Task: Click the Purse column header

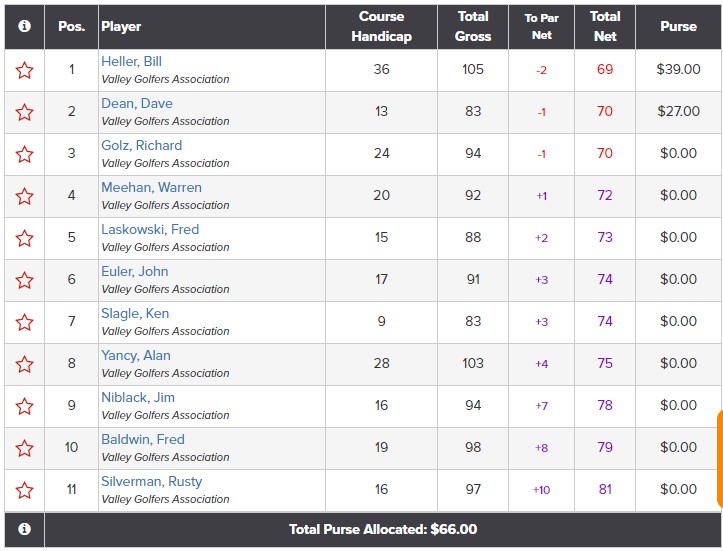Action: [678, 26]
